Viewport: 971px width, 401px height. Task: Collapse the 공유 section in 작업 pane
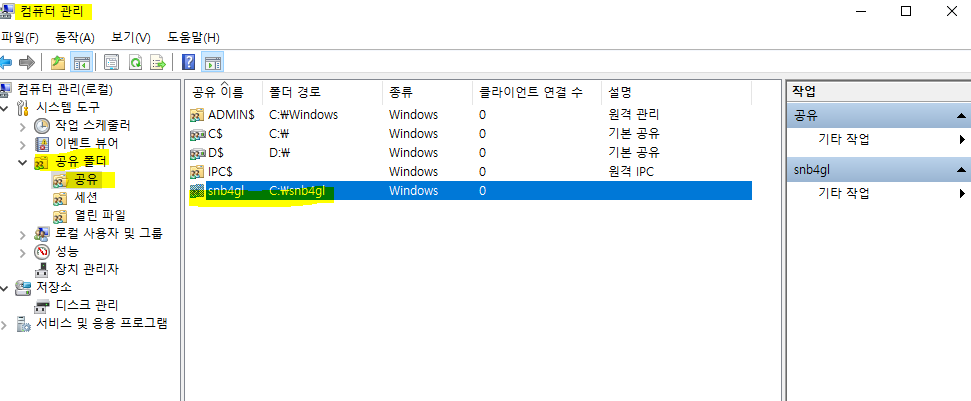tap(960, 115)
